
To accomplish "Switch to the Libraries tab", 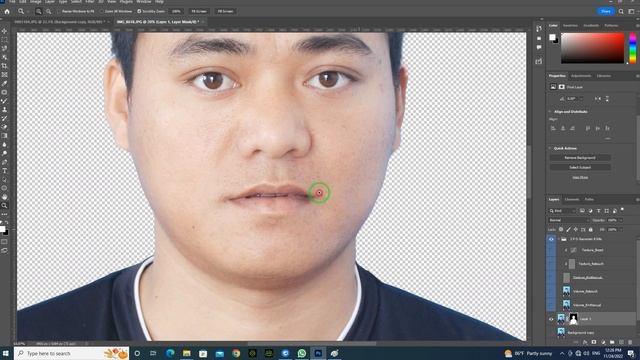I will click(604, 76).
